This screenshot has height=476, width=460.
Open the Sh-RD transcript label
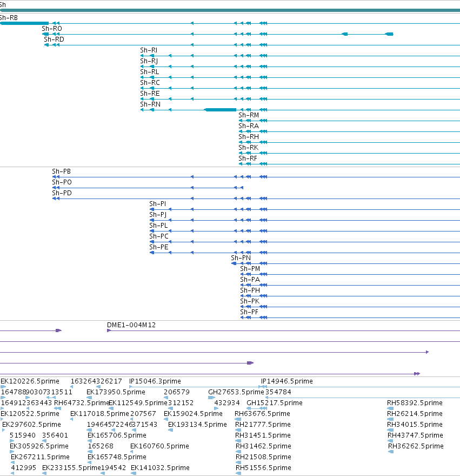[x=54, y=39]
